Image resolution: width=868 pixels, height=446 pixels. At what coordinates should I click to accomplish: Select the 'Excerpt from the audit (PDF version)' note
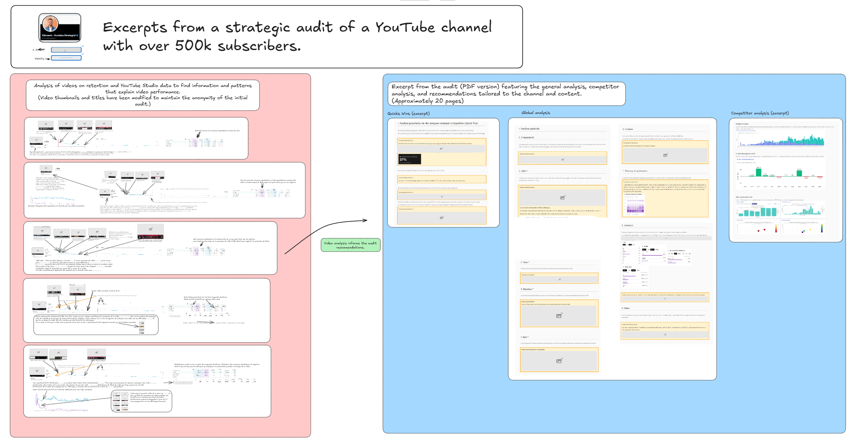(x=506, y=93)
